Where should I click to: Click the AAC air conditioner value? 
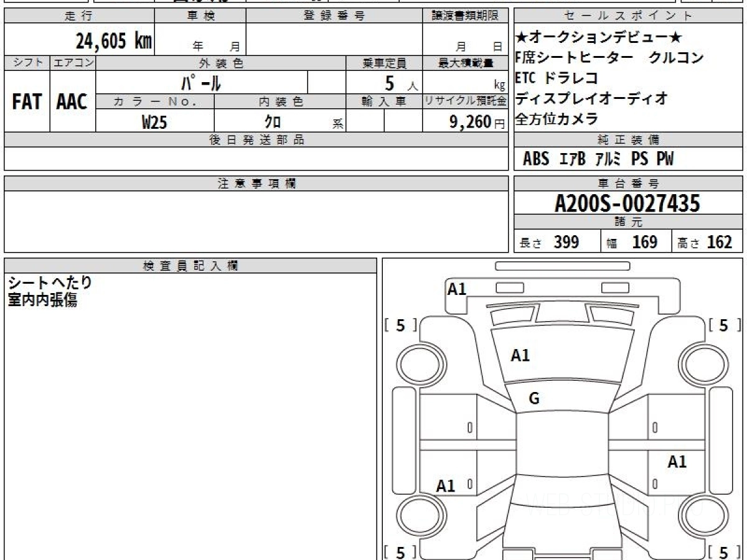click(x=72, y=101)
